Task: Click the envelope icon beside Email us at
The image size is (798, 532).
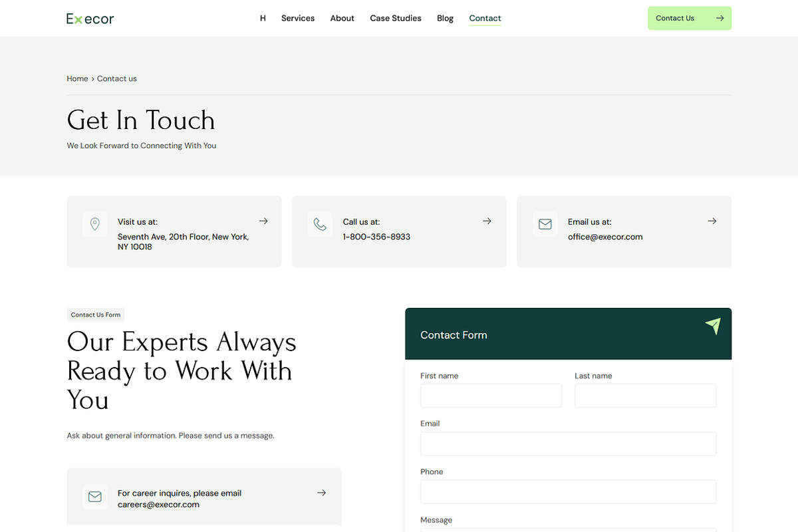Action: [545, 224]
